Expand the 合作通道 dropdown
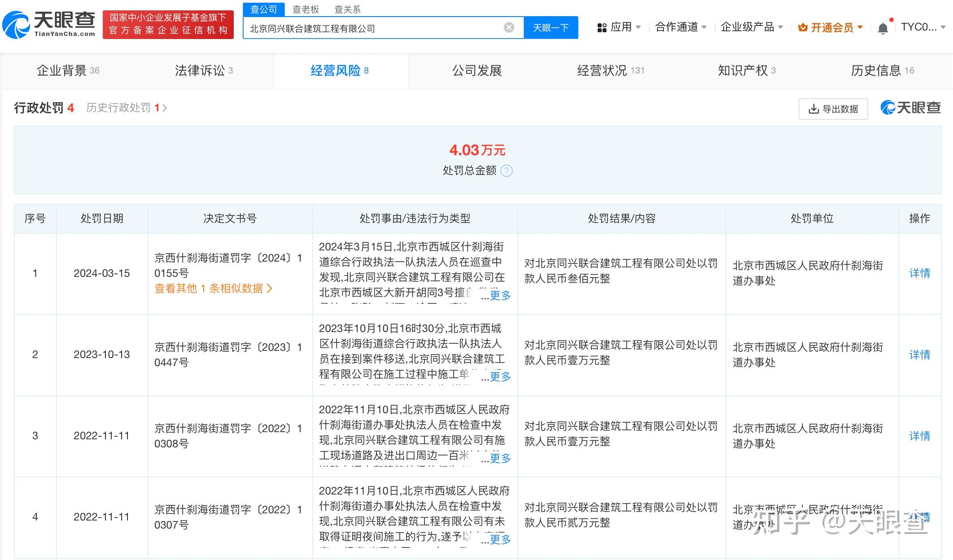Viewport: 953px width, 560px height. (681, 27)
